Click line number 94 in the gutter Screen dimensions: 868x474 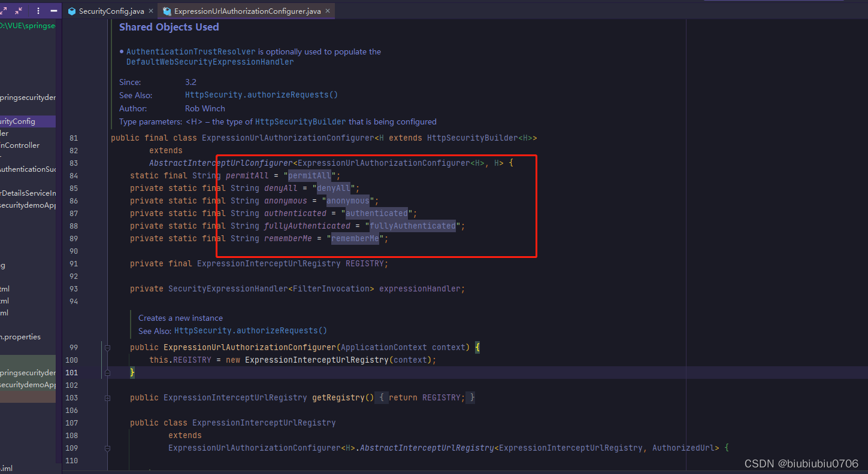pos(74,301)
